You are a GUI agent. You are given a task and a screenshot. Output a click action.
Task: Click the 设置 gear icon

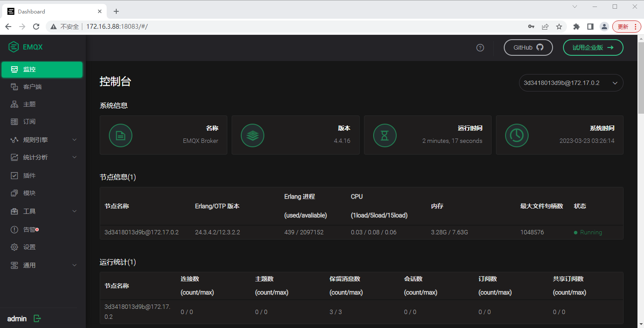14,247
